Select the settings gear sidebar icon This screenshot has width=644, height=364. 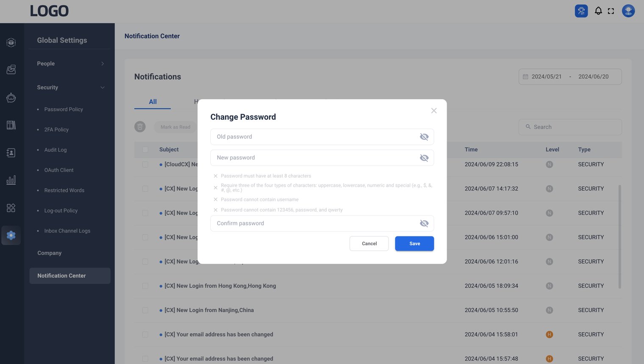tap(11, 235)
